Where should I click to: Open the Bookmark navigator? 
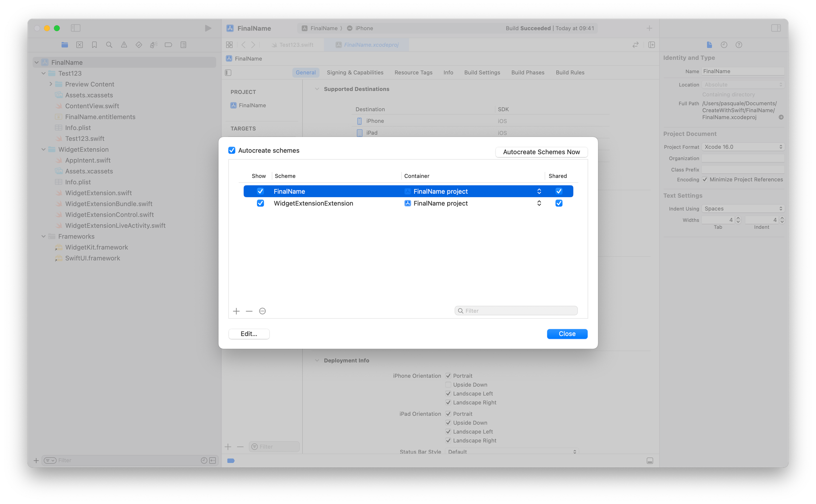point(94,45)
